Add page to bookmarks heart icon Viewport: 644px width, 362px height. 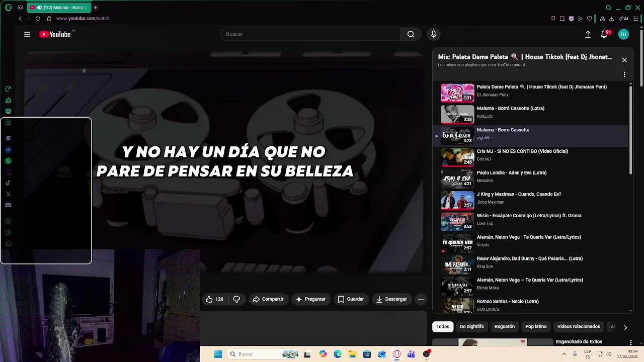[x=589, y=19]
